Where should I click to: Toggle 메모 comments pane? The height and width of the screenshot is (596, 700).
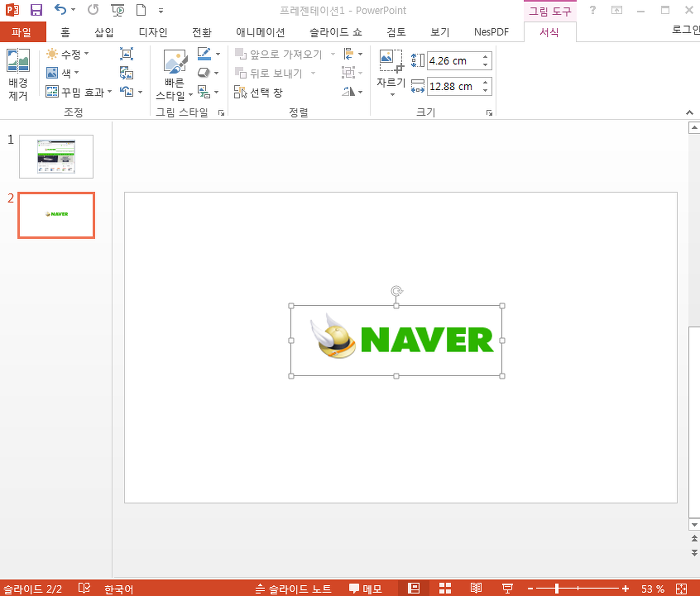pyautogui.click(x=366, y=589)
